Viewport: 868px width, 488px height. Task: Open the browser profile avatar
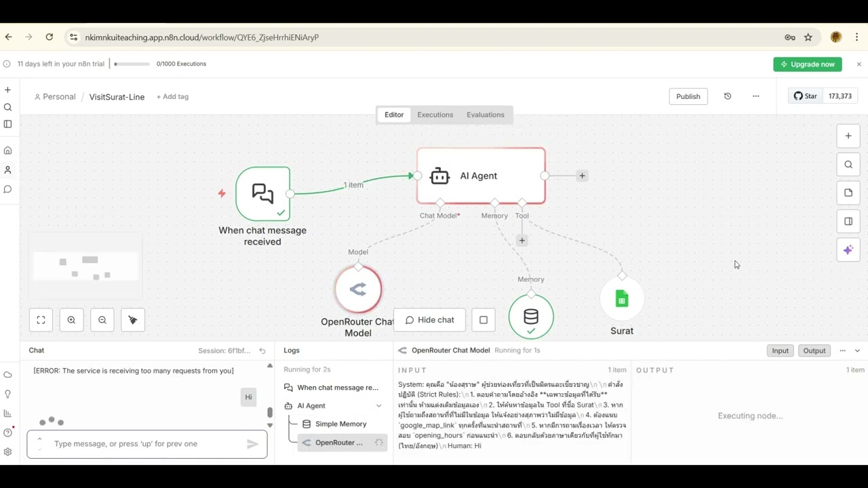836,37
